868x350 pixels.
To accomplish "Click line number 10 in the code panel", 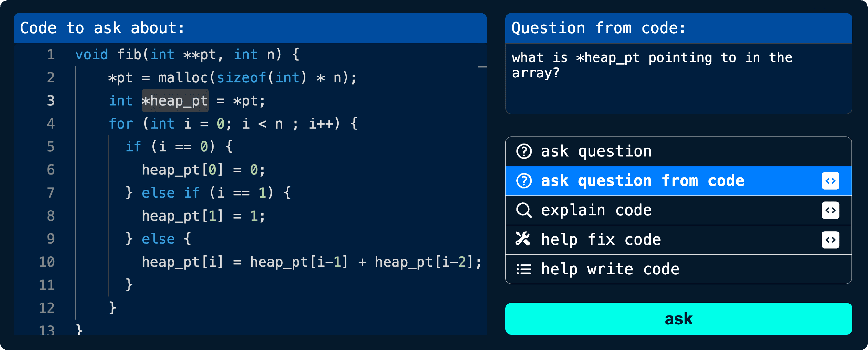I will point(47,262).
